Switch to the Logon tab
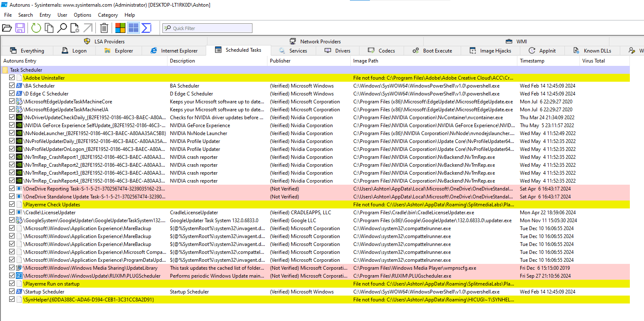This screenshot has height=321, width=644. (74, 51)
